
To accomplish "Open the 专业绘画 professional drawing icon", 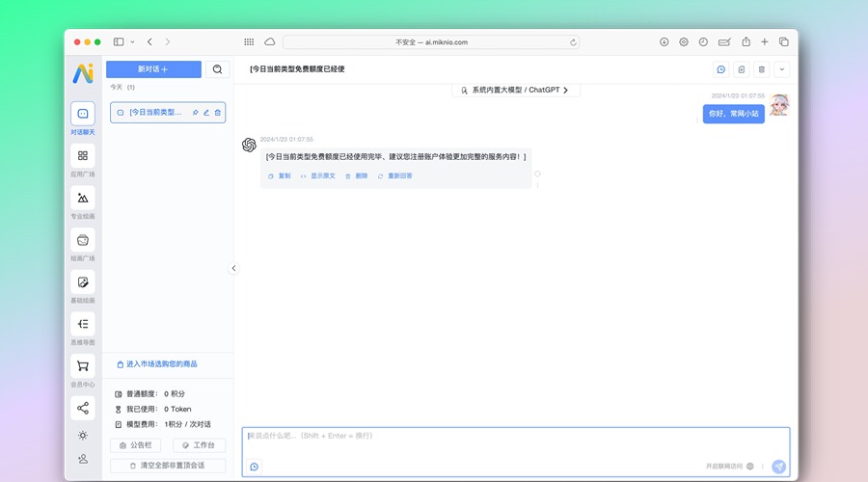I will pos(83,198).
